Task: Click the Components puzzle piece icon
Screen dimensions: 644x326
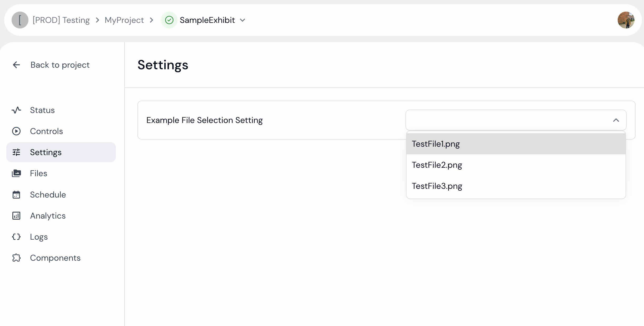Action: (x=16, y=258)
